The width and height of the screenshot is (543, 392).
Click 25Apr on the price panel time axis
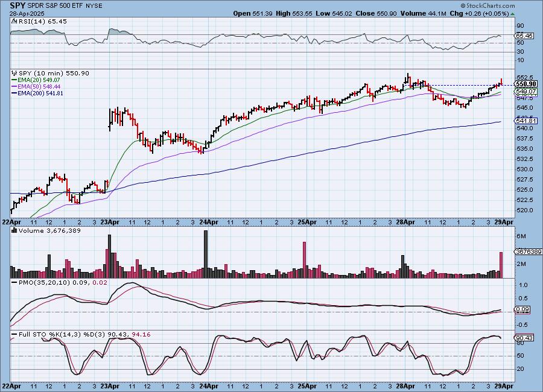click(308, 222)
